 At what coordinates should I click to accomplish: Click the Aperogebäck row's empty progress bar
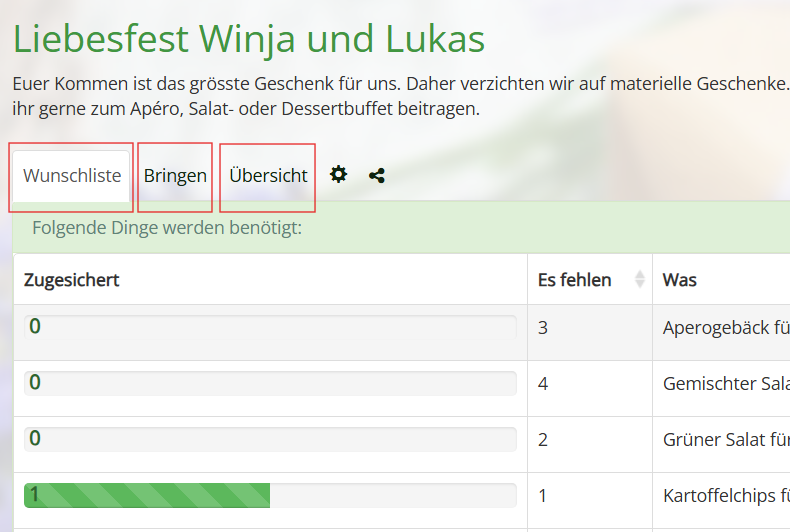click(270, 327)
